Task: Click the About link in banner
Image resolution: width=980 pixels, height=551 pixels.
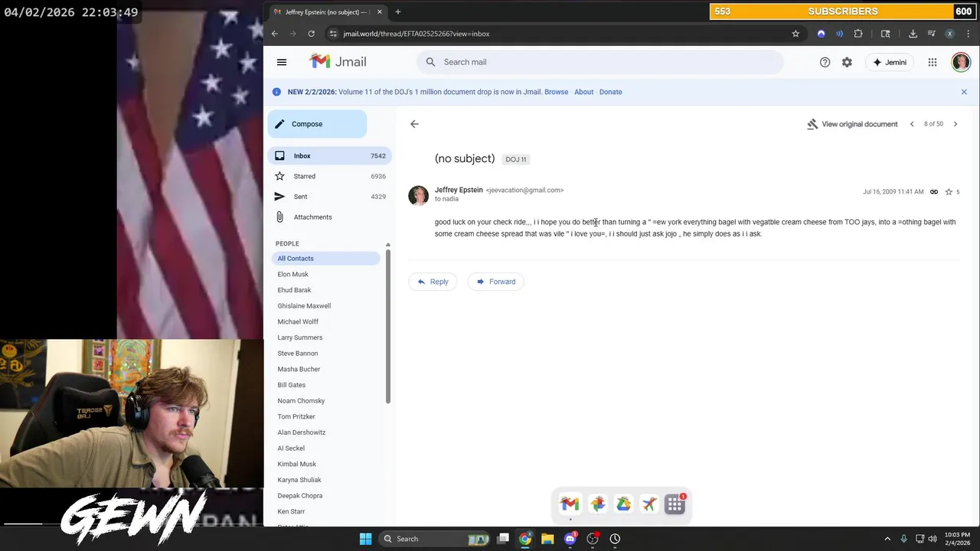Action: pyautogui.click(x=583, y=92)
